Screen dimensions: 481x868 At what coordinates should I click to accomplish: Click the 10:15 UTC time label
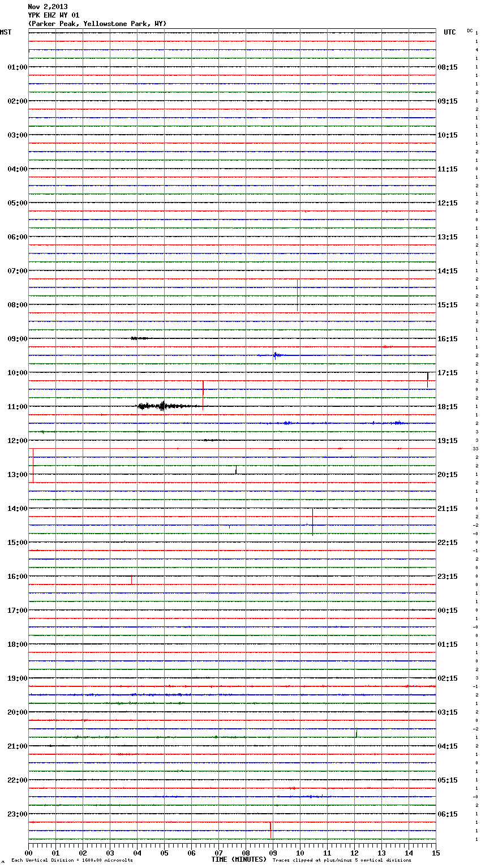click(448, 135)
